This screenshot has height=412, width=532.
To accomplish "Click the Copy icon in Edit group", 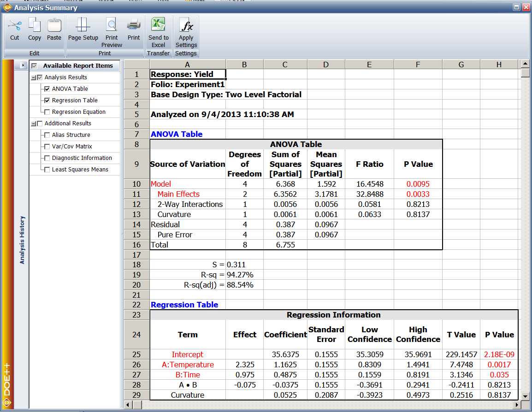I will click(x=34, y=25).
